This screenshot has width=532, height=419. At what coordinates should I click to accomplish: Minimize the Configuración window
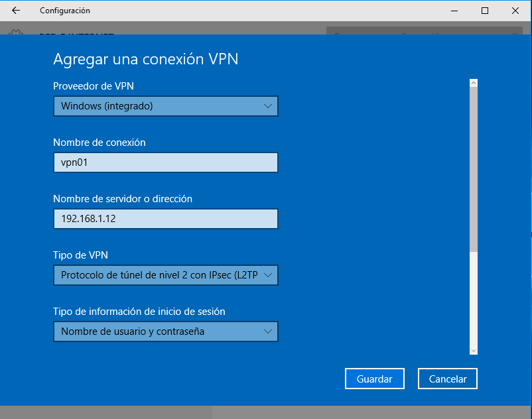pyautogui.click(x=454, y=11)
